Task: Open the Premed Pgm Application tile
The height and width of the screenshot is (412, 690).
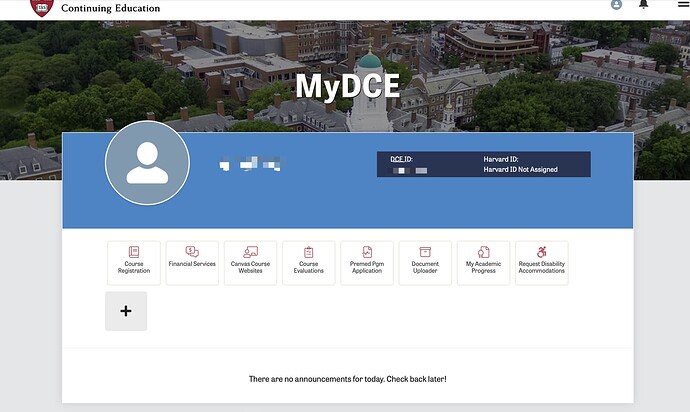Action: [367, 262]
